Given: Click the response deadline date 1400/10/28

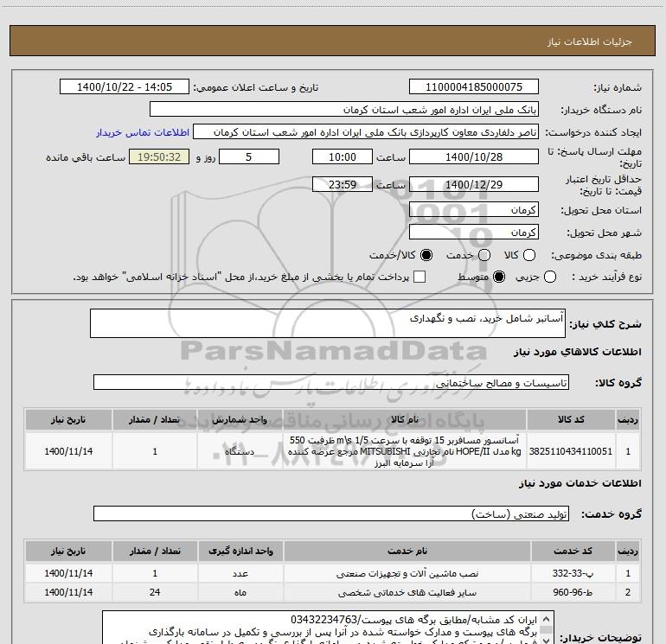Looking at the screenshot, I should click(x=474, y=156).
